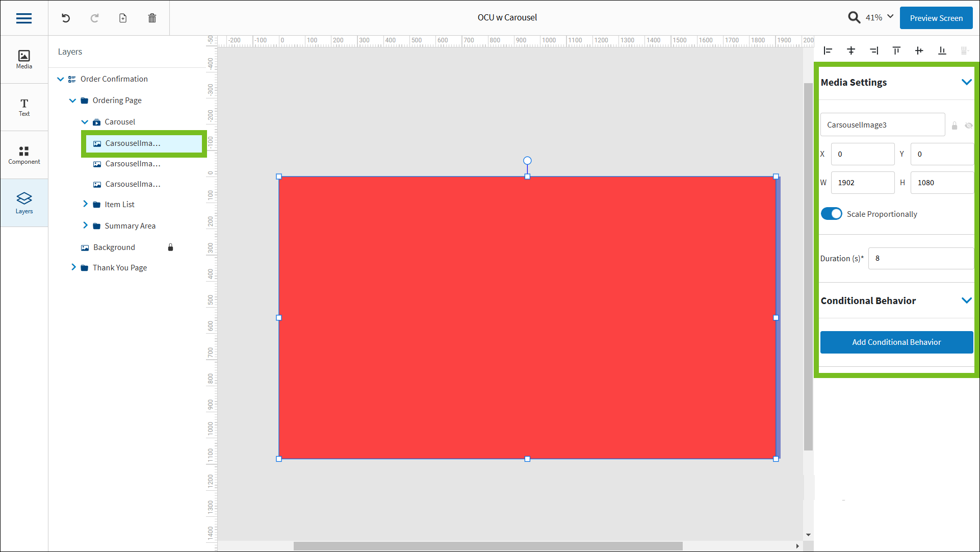Toggle Scale Proportionally switch off
The width and height of the screenshot is (980, 552).
tap(831, 214)
